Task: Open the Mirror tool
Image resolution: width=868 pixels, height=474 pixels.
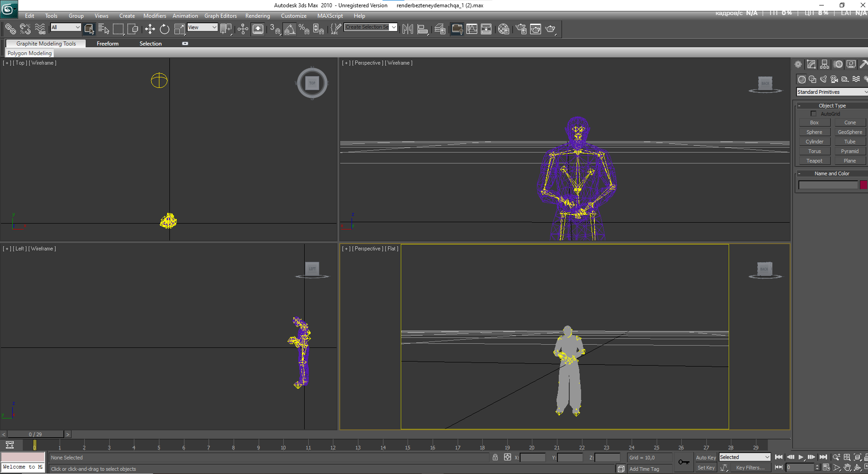Action: click(408, 29)
